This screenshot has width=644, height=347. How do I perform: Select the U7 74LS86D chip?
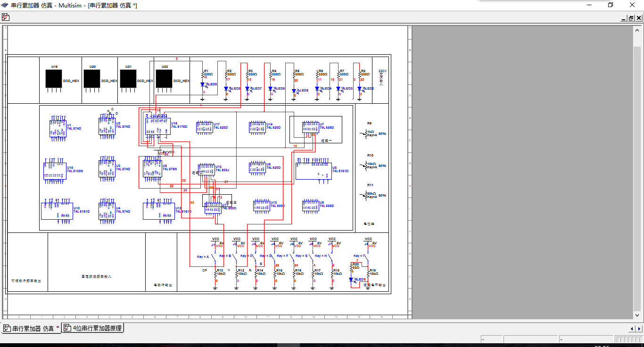[x=311, y=127]
